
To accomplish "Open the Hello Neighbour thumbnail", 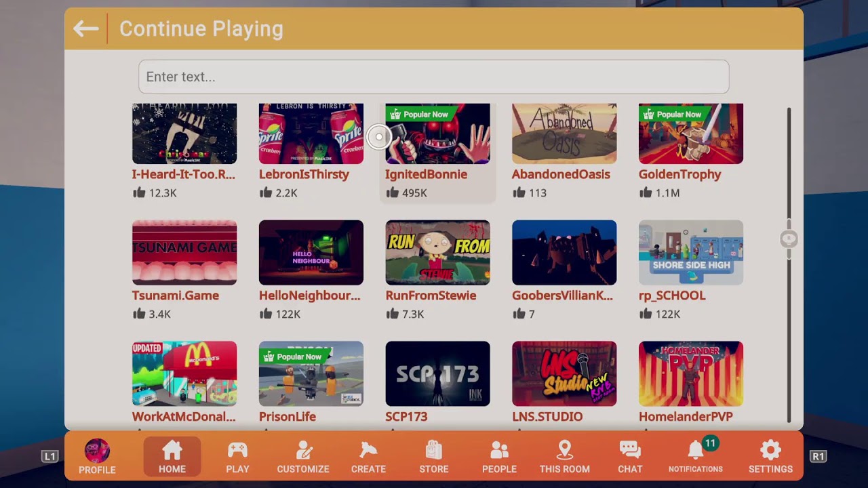I will (x=311, y=252).
